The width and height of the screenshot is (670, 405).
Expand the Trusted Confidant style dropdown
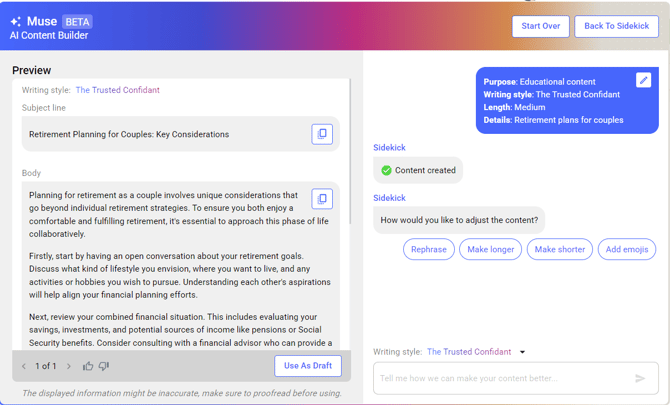coord(522,352)
